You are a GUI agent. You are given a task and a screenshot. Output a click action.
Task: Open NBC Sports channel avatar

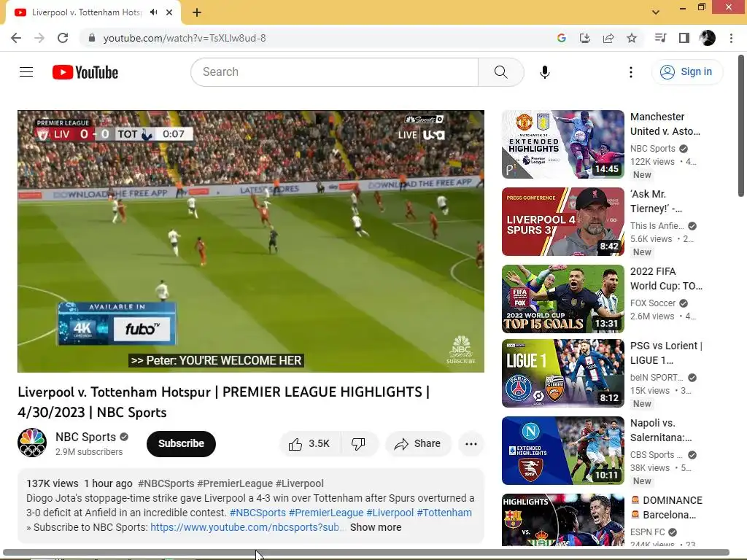32,443
